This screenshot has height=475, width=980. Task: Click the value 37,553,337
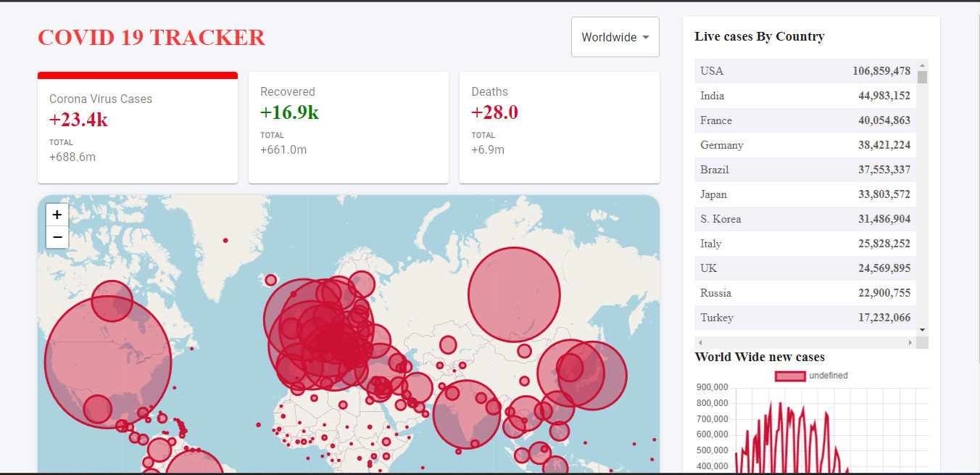click(884, 170)
